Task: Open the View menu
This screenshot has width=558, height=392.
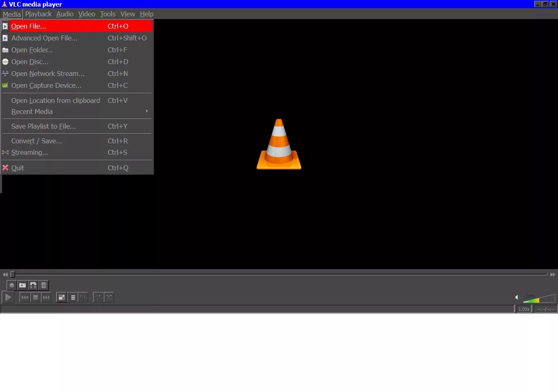Action: [127, 14]
